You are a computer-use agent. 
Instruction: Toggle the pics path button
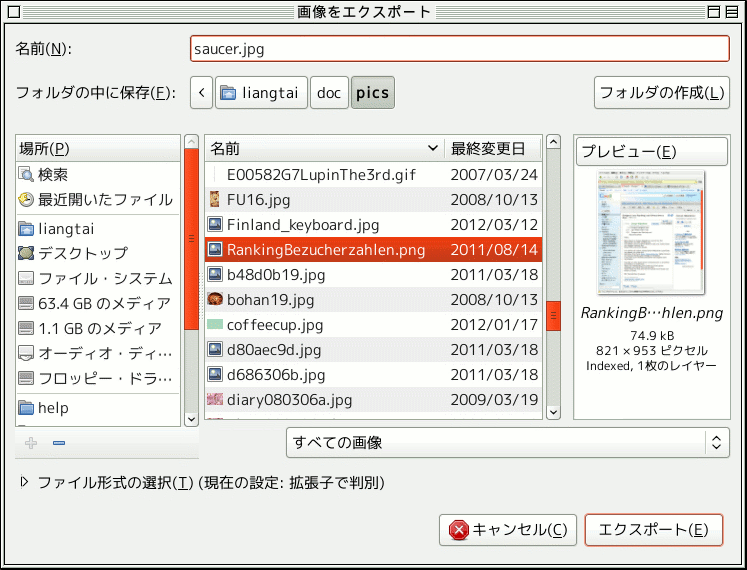pyautogui.click(x=373, y=93)
